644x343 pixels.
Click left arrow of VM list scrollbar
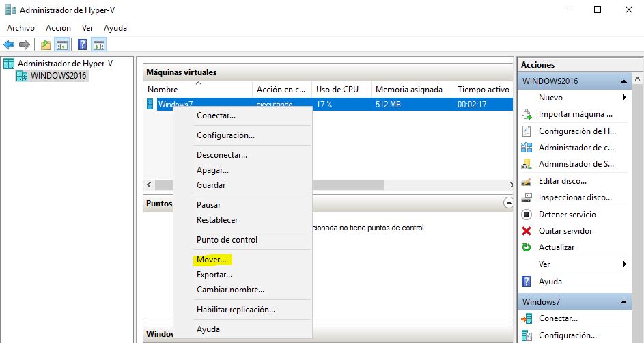(149, 185)
